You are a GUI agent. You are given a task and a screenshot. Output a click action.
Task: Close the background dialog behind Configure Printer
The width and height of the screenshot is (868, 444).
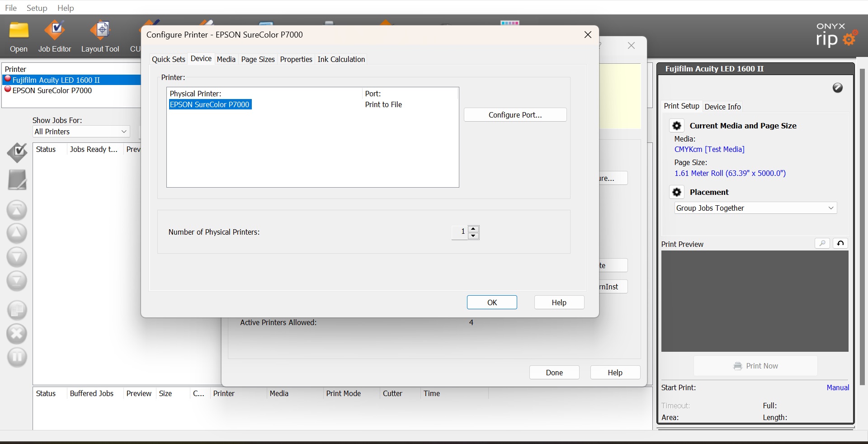click(632, 46)
